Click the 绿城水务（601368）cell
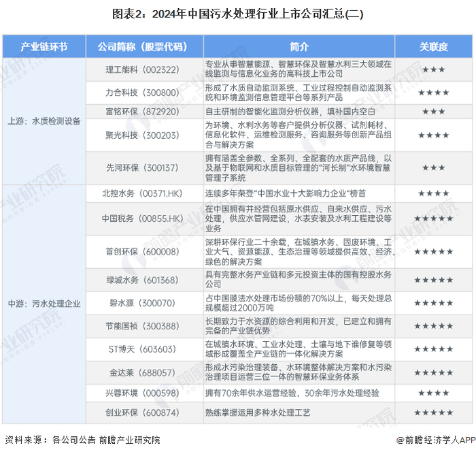476x454 pixels. (144, 280)
